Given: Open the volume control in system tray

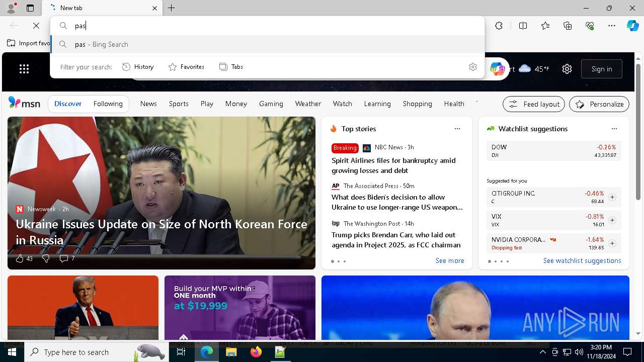Looking at the screenshot, I should pyautogui.click(x=579, y=352).
